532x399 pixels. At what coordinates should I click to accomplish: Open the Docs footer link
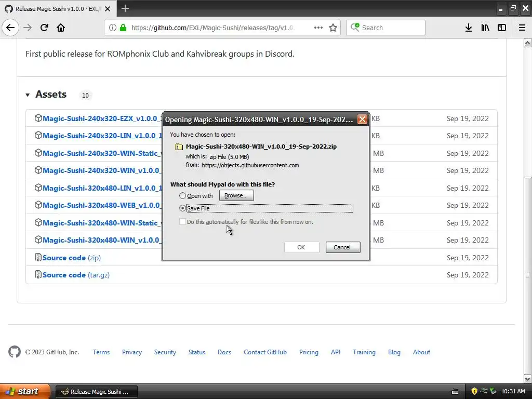pyautogui.click(x=224, y=352)
